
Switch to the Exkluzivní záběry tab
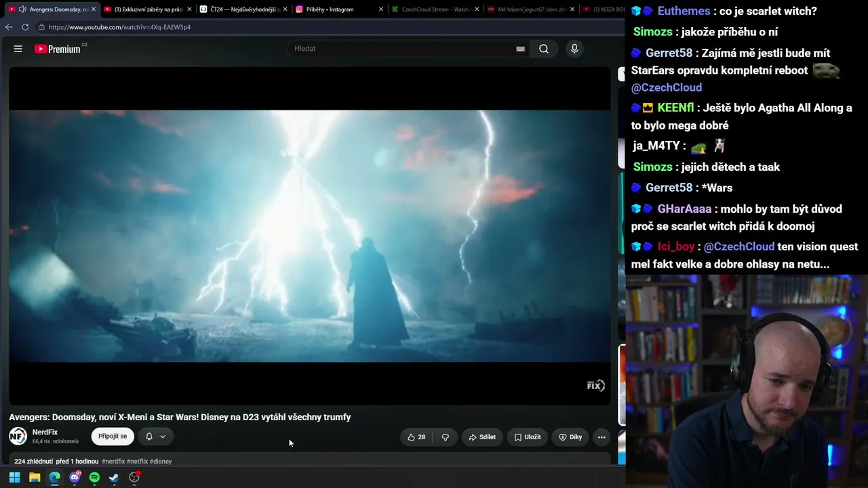tap(149, 9)
